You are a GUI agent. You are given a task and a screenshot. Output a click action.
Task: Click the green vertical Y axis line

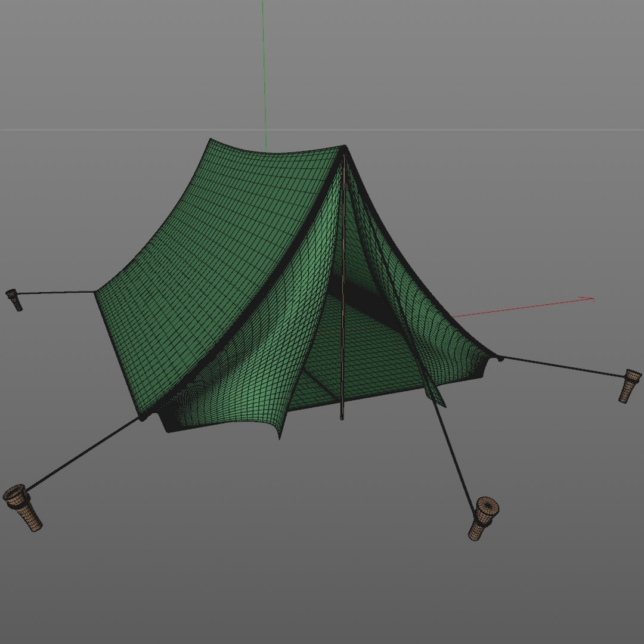pos(264,76)
